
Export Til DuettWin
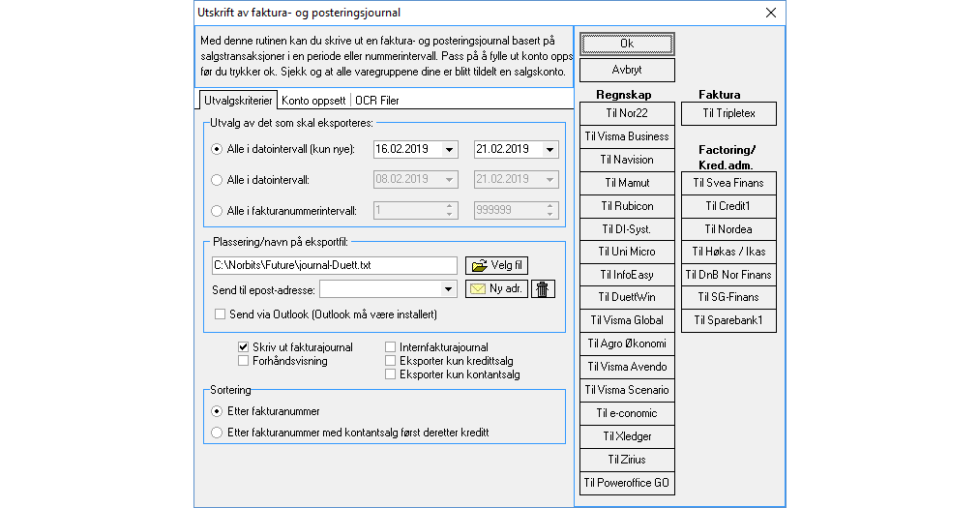(x=627, y=297)
